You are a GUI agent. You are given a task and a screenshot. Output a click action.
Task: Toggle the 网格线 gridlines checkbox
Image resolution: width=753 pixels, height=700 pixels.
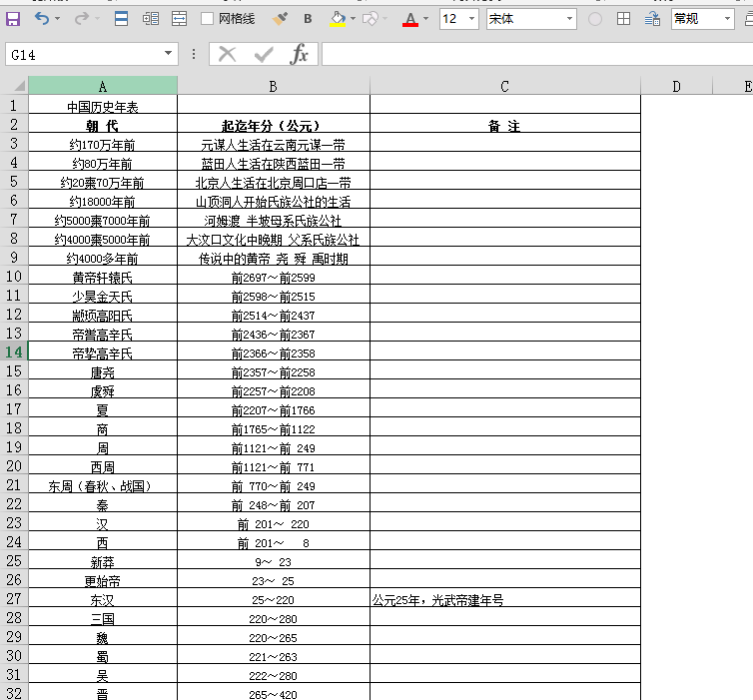tap(207, 19)
